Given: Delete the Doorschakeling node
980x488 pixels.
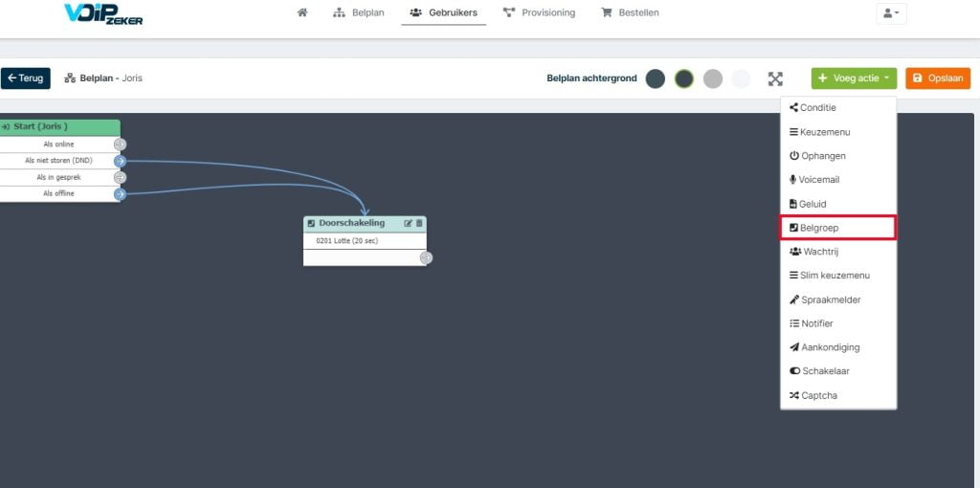Looking at the screenshot, I should 419,223.
